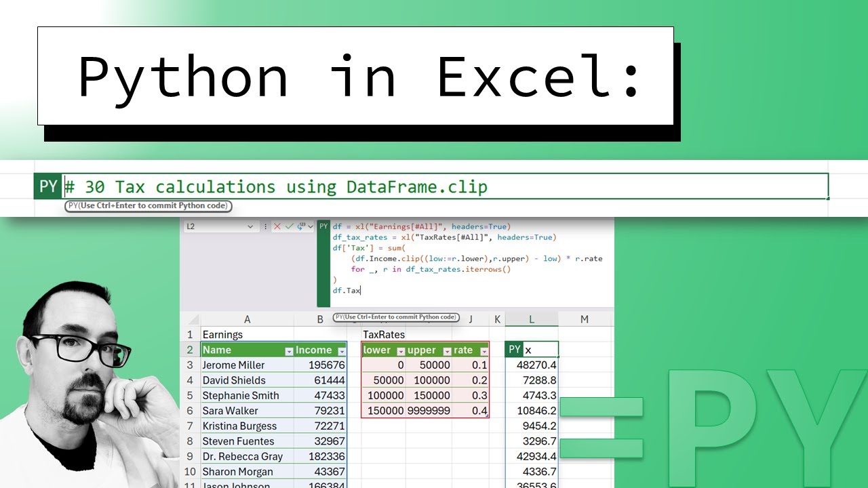Click the df.Tax line in the formula editor
This screenshot has width=868, height=488.
(347, 291)
